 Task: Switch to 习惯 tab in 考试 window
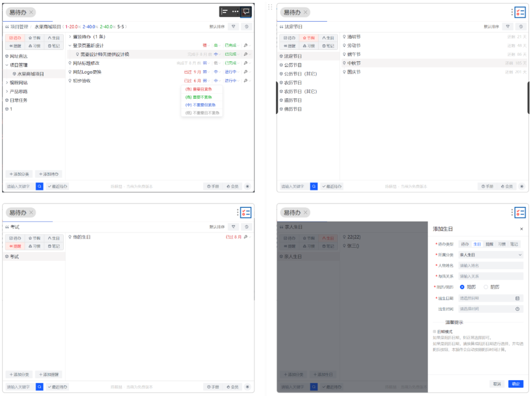click(x=34, y=246)
